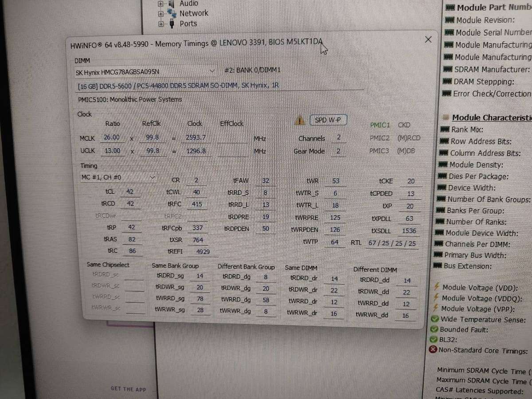Select the Number Of Bank Groups row icon
Screen dimensions: 532x399
click(x=442, y=199)
